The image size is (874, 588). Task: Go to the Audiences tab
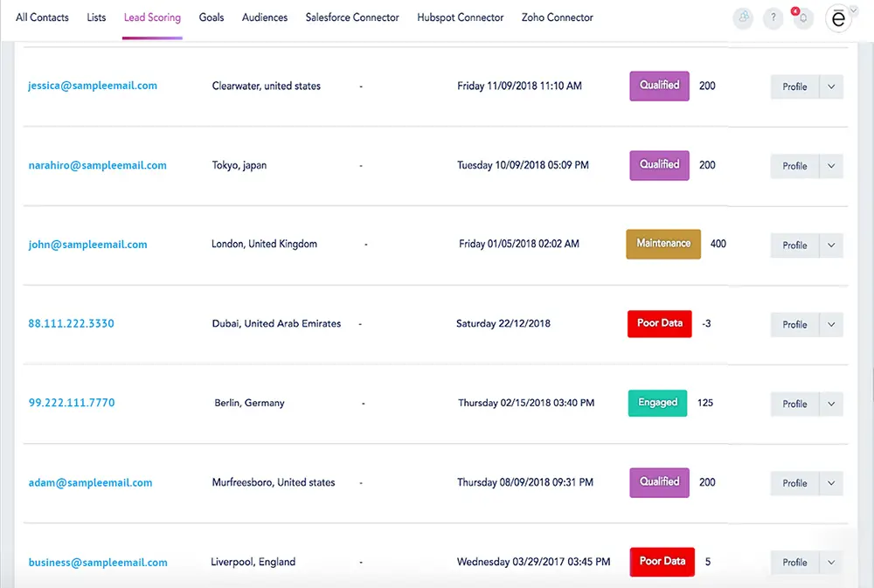[x=264, y=17]
